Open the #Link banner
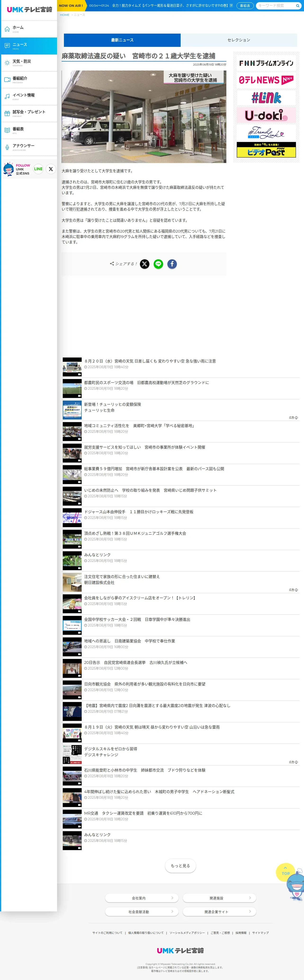Image resolution: width=304 pixels, height=980 pixels. tap(266, 98)
